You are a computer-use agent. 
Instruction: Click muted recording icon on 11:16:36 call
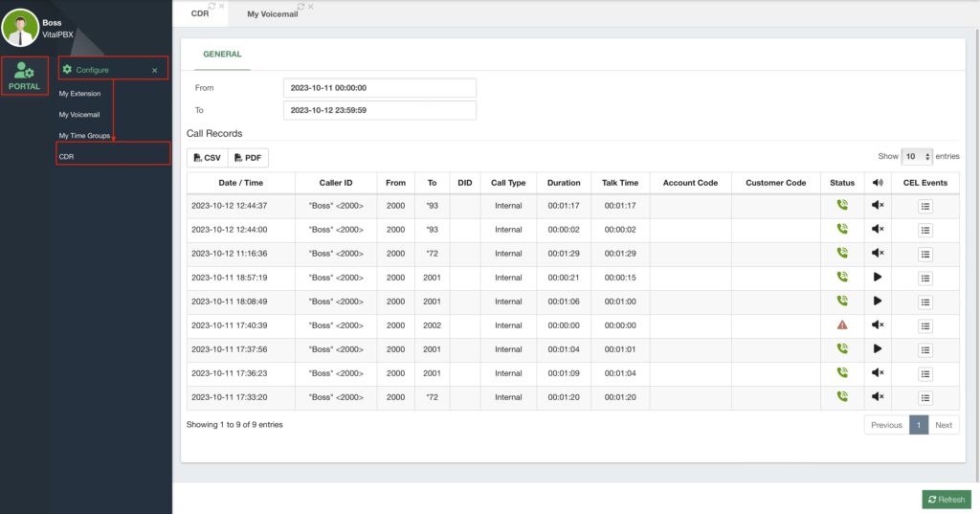click(x=877, y=254)
